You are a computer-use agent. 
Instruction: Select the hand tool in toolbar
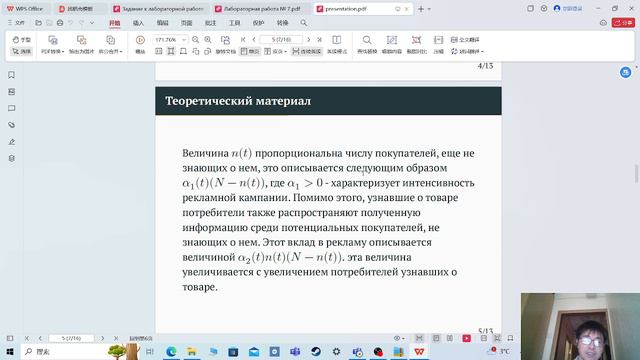[x=21, y=40]
